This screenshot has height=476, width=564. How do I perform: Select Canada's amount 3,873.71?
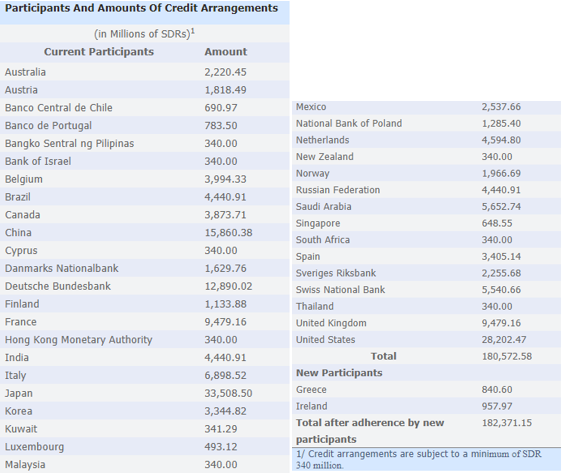click(x=226, y=215)
